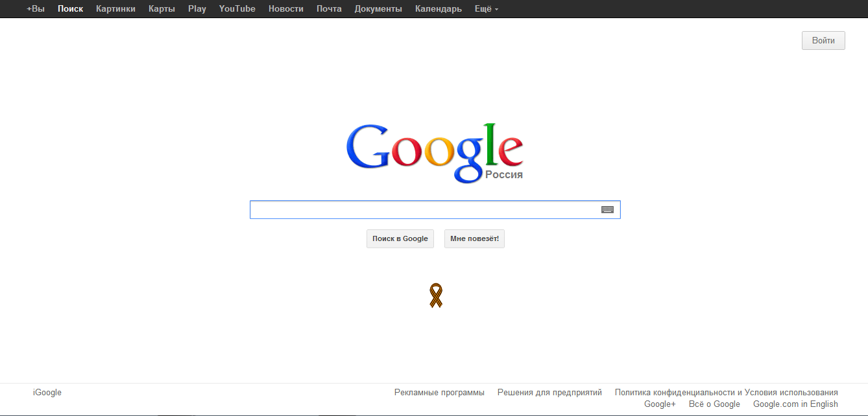Open Рекламные программы footer link

439,393
